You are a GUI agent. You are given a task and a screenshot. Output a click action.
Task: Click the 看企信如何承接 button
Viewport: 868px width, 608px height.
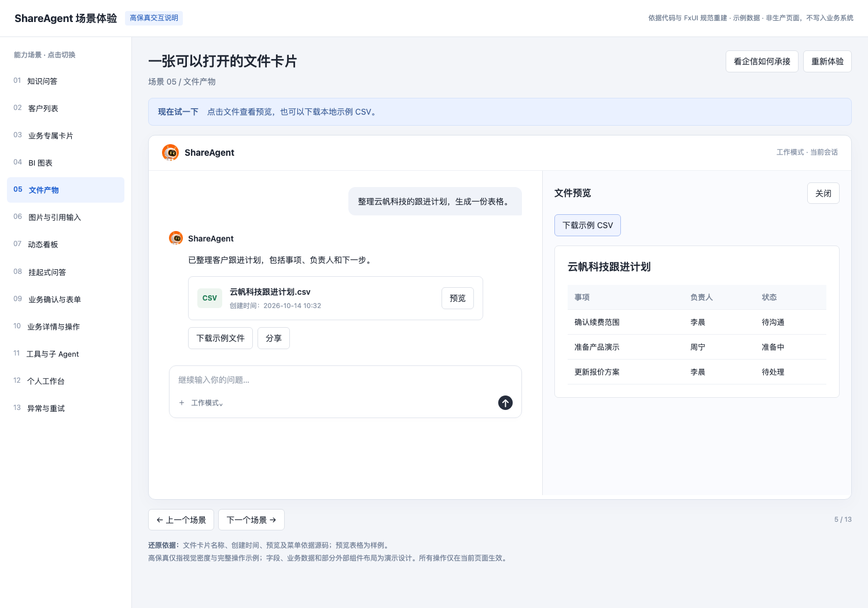(762, 61)
